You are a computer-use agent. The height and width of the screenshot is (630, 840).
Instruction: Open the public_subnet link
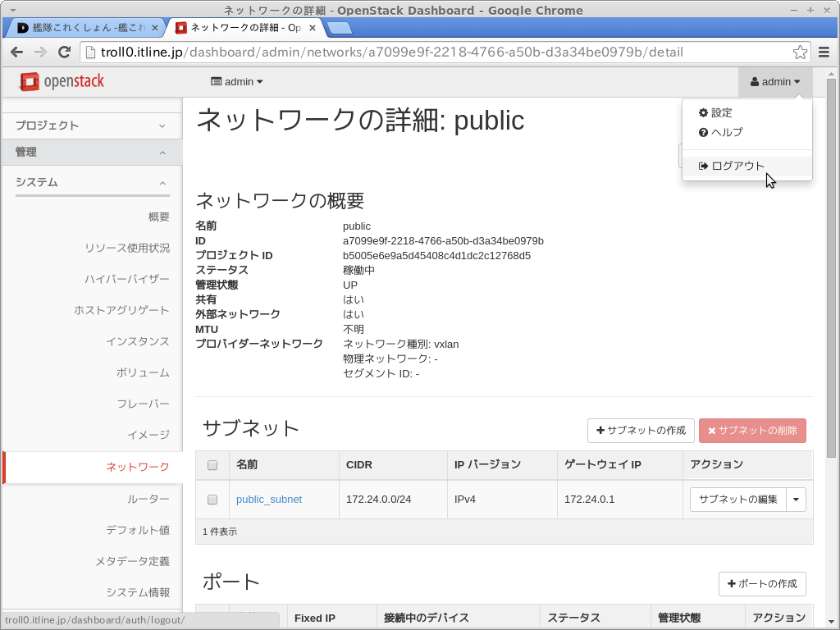click(x=268, y=500)
